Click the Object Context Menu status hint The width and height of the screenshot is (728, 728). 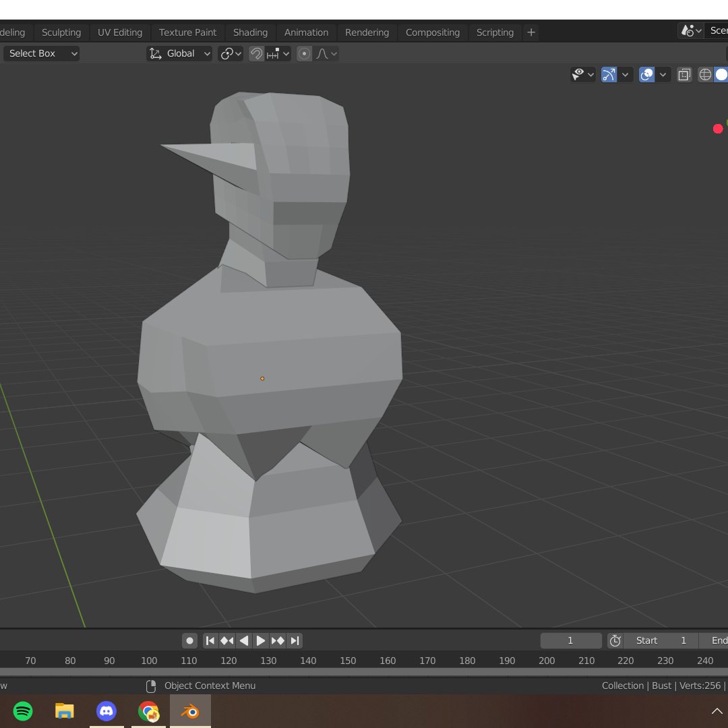pos(210,686)
